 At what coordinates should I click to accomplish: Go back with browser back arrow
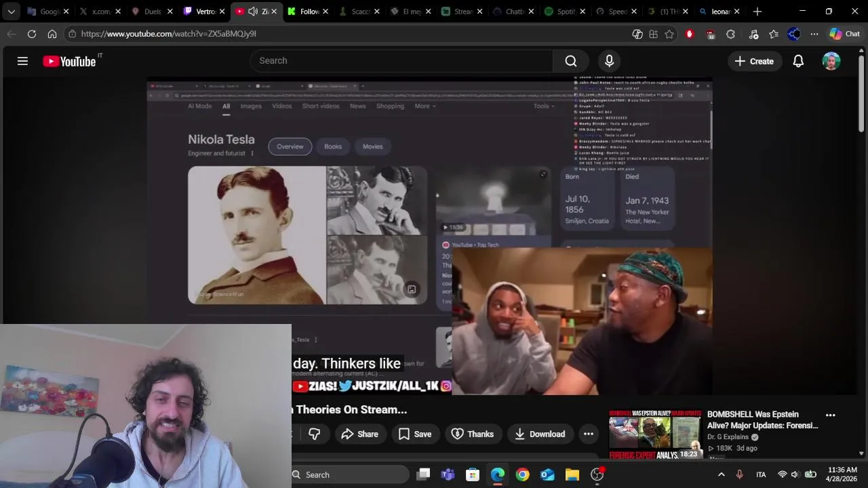click(x=12, y=34)
